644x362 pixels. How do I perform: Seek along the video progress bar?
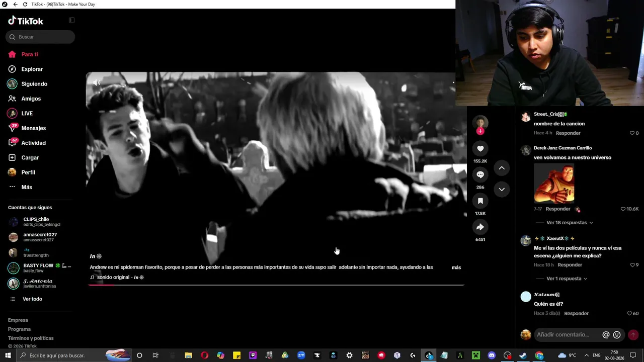276,285
